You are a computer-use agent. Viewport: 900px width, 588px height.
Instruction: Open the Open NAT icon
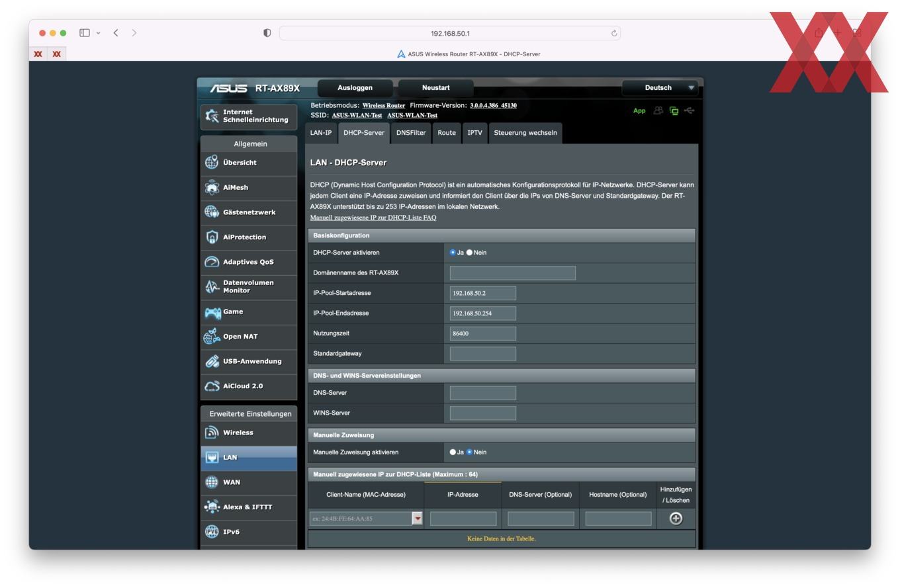click(212, 336)
